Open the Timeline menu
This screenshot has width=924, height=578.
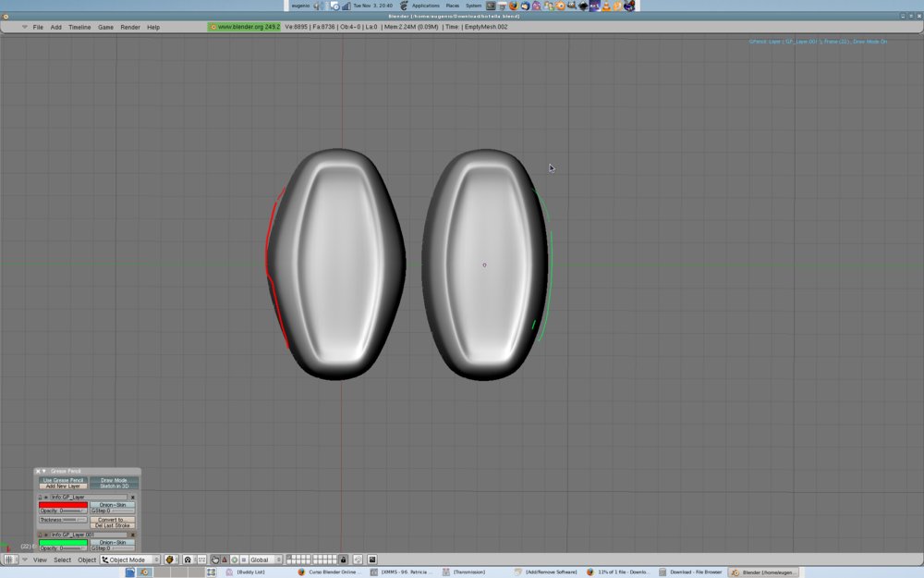79,27
